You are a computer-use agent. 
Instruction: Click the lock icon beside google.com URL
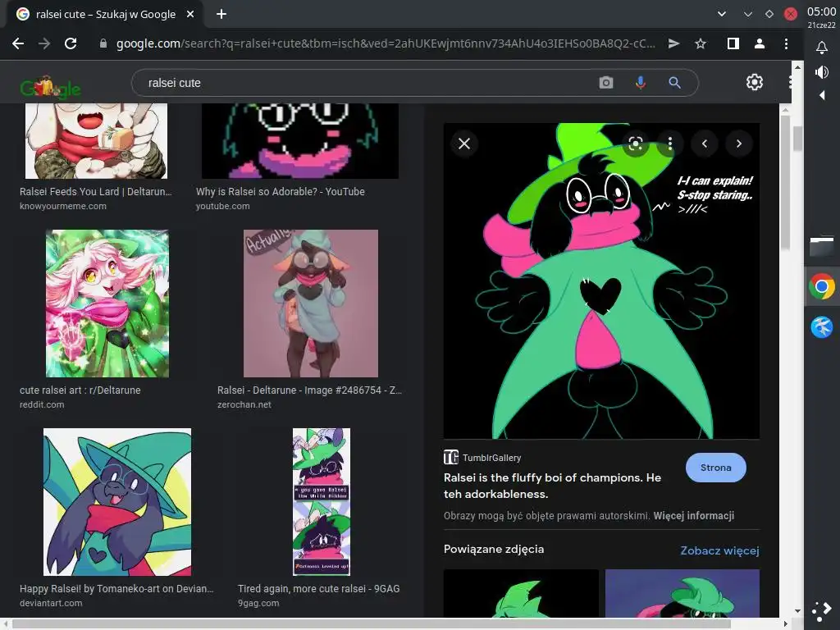coord(103,44)
